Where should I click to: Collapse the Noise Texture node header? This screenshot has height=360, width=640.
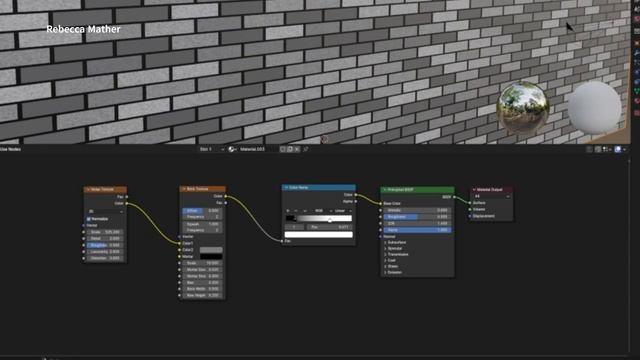pos(87,189)
